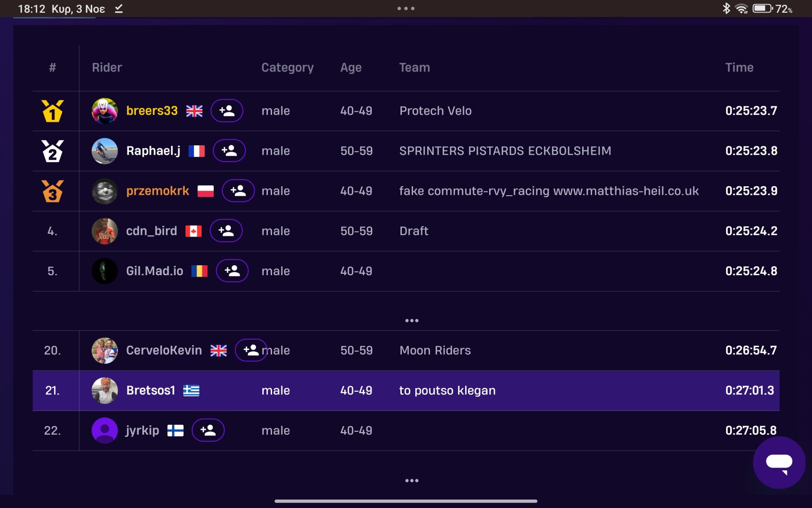
Task: Sort by the Category column header
Action: [288, 68]
